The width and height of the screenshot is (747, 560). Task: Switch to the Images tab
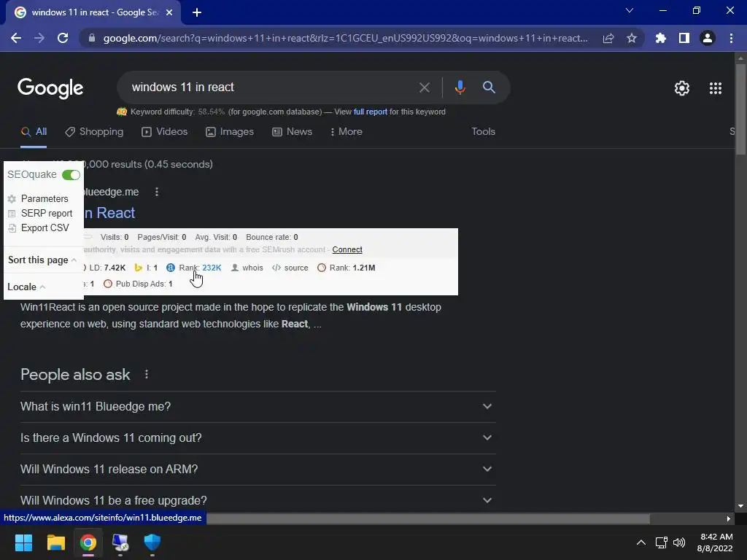click(x=230, y=132)
